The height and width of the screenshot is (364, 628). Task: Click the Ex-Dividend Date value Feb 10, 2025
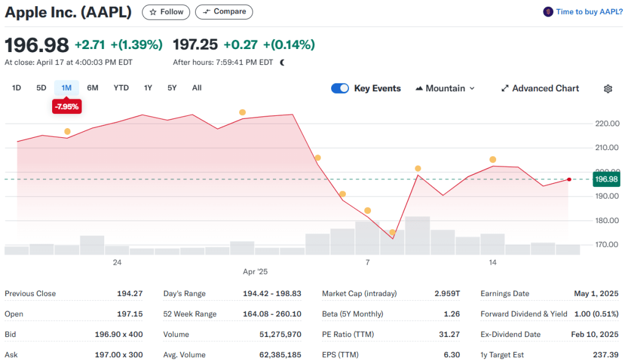[595, 335]
